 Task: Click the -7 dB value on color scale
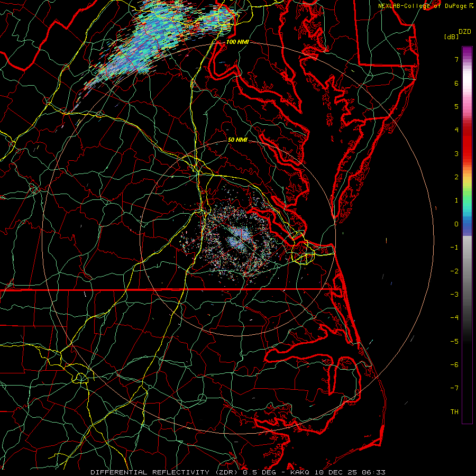click(454, 388)
